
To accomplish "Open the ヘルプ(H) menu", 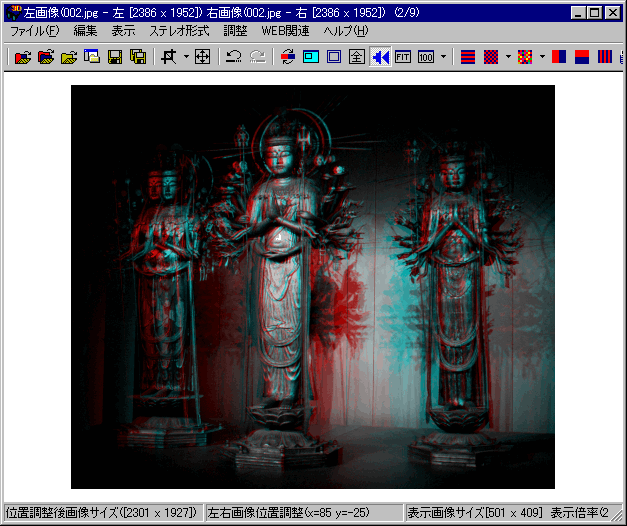I will coord(345,31).
